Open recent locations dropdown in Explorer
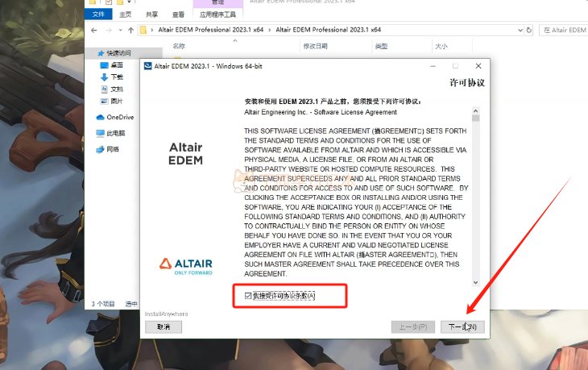The image size is (588, 370). (120, 30)
